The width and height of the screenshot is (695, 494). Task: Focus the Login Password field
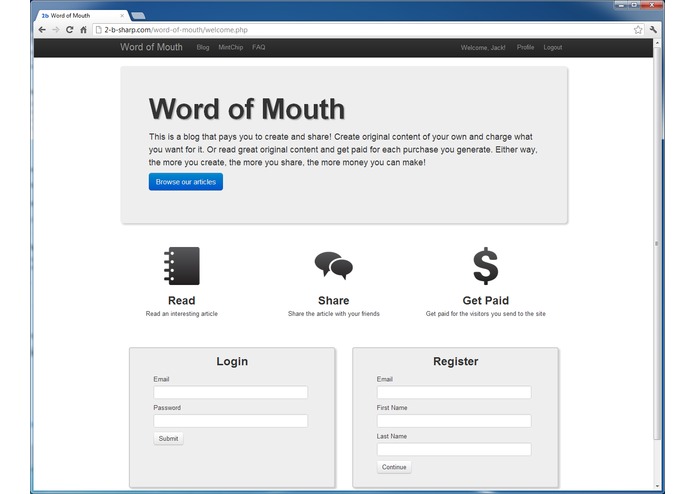coord(230,420)
